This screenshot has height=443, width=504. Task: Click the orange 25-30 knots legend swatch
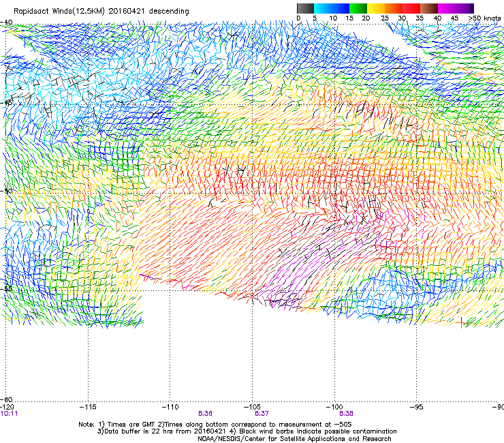coord(394,8)
